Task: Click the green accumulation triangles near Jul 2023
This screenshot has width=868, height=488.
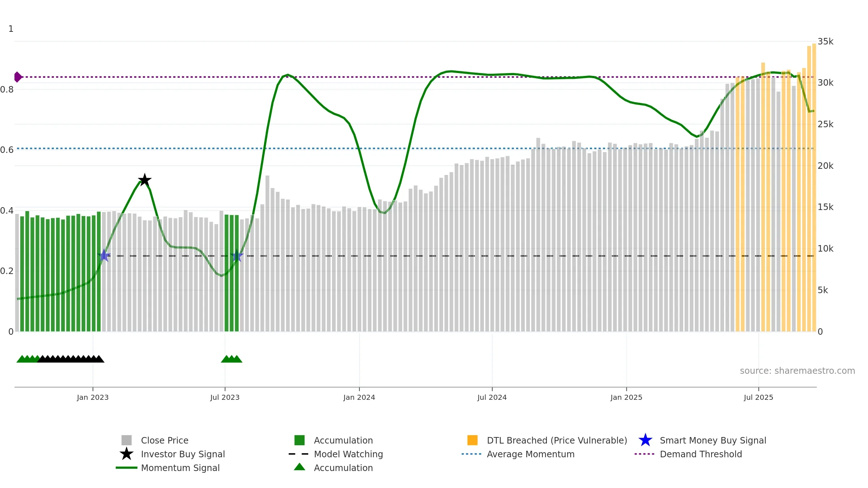Action: [231, 359]
